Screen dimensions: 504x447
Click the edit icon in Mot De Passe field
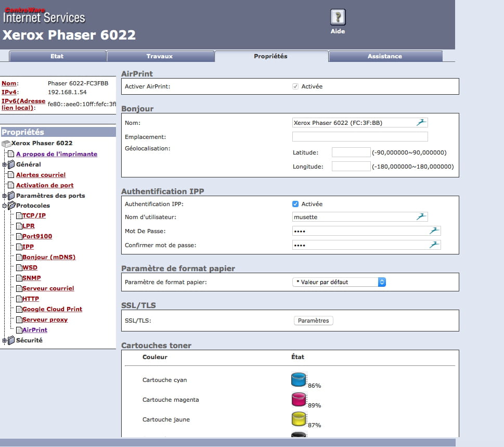(434, 231)
